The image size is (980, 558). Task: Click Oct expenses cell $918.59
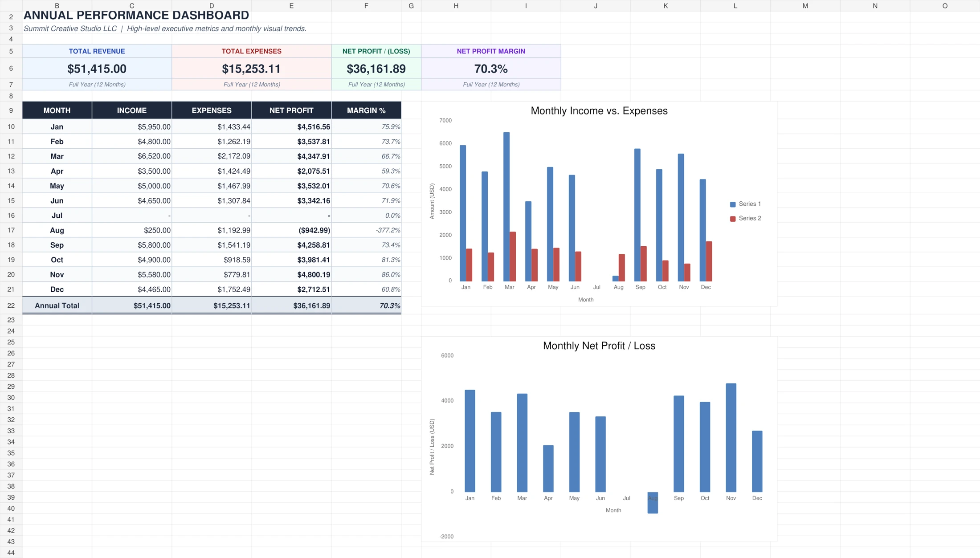(212, 260)
